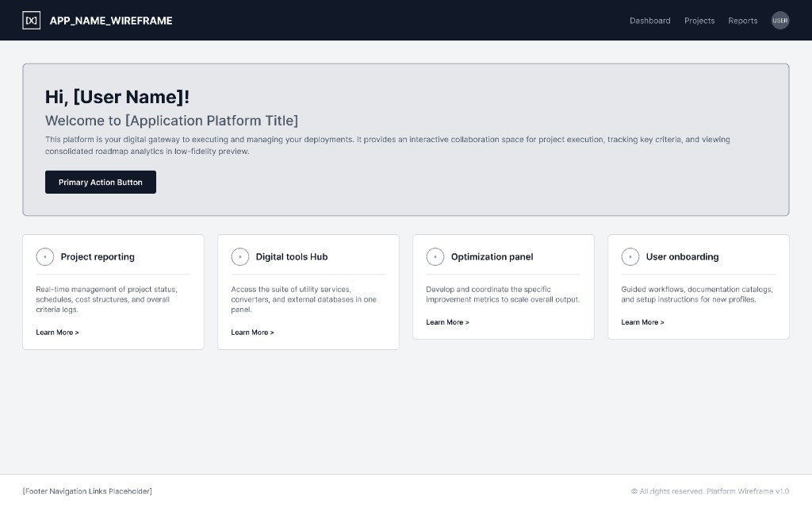Screen dimensions: 812x508
Task: Click the Project reporting card icon
Action: [45, 256]
